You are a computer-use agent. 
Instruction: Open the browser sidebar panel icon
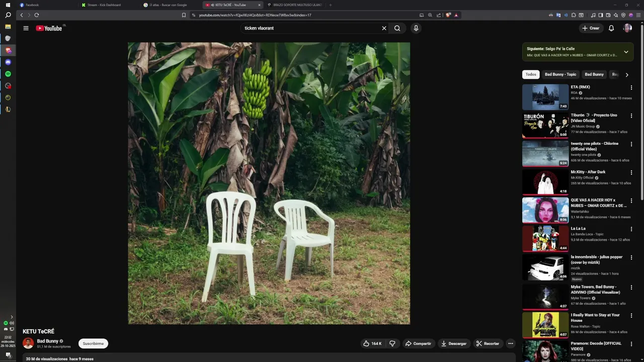tap(601, 15)
